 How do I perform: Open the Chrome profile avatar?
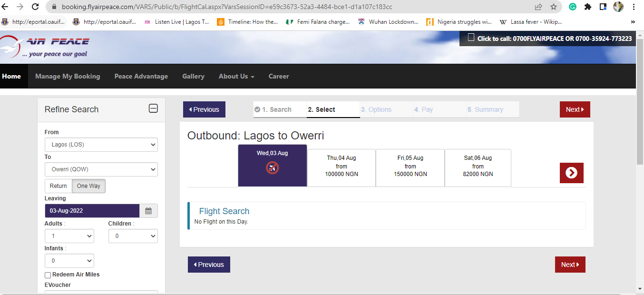tap(618, 7)
